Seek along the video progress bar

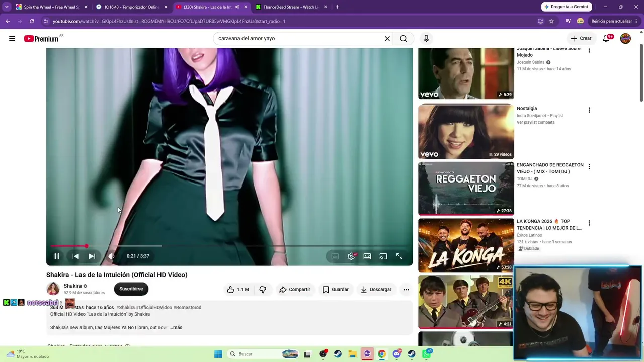[229, 246]
